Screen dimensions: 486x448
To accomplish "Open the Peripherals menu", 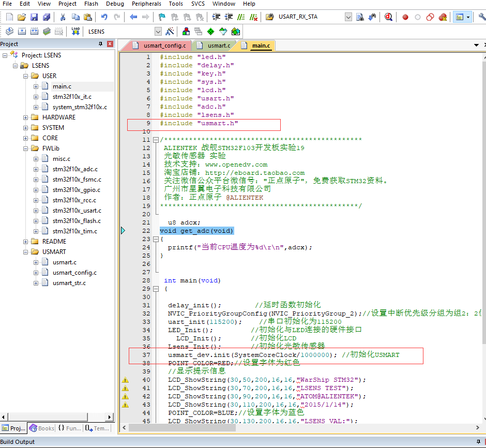I will (146, 4).
